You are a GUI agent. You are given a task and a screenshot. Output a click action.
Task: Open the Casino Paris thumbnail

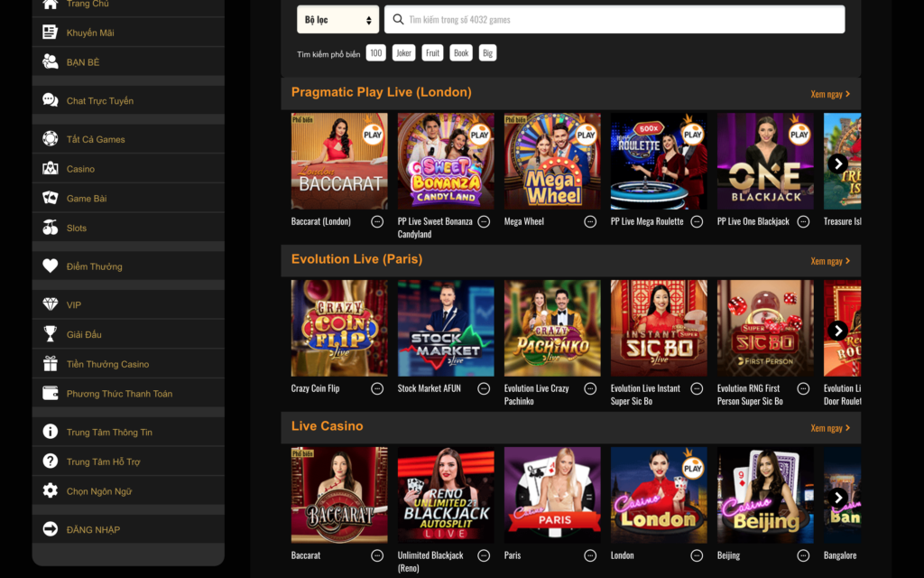(x=552, y=495)
